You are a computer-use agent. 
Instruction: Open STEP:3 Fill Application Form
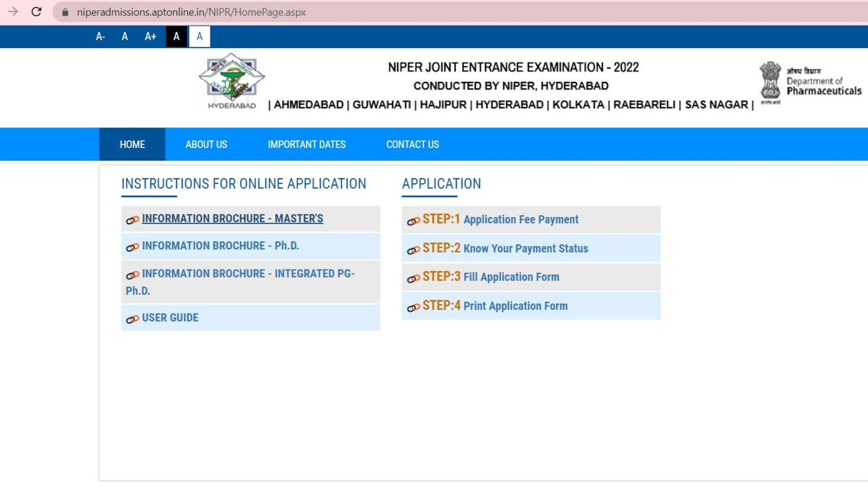(x=491, y=277)
